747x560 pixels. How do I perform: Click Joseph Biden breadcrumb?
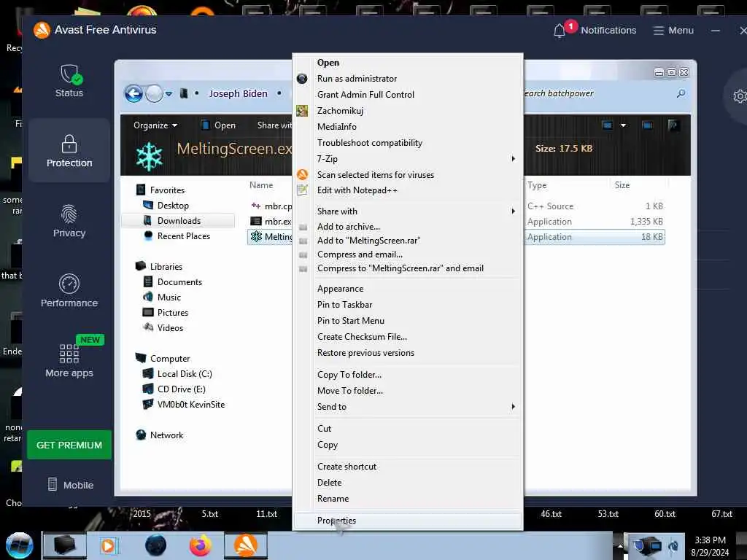(x=238, y=94)
